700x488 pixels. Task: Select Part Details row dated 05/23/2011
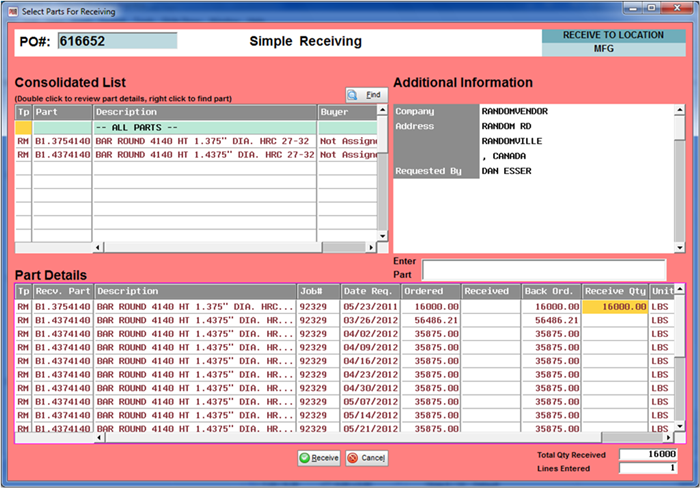344,307
